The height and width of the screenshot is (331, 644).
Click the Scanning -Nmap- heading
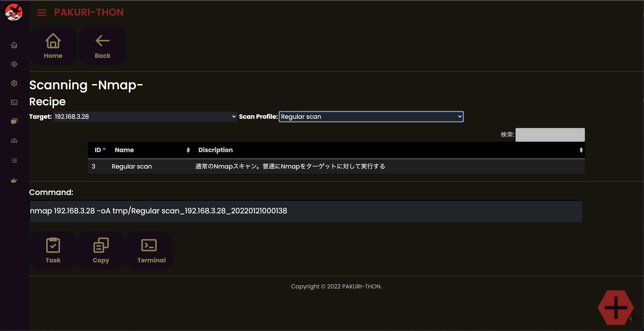[86, 85]
